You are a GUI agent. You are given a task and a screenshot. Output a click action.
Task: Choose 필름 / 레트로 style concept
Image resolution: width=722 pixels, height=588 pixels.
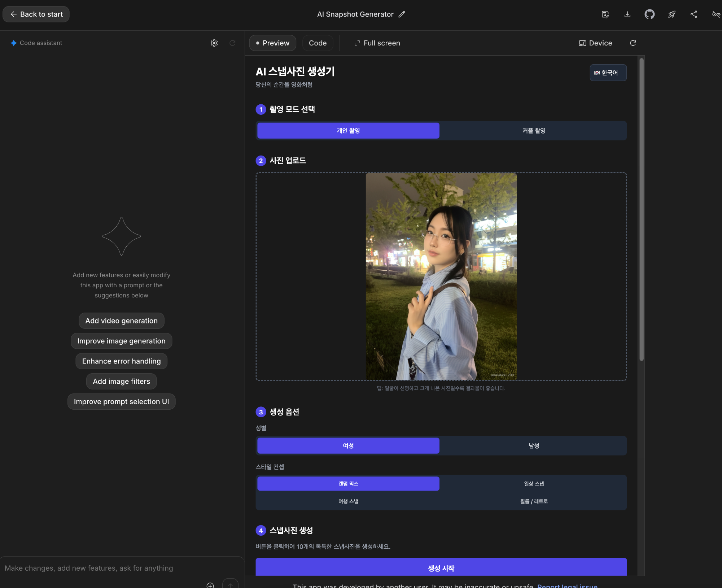click(x=533, y=501)
